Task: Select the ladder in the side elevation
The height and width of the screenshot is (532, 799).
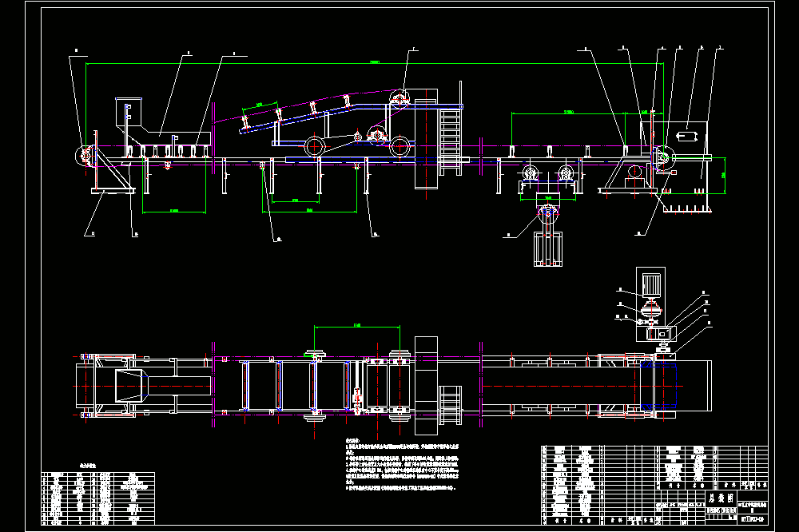Action: pos(450,139)
